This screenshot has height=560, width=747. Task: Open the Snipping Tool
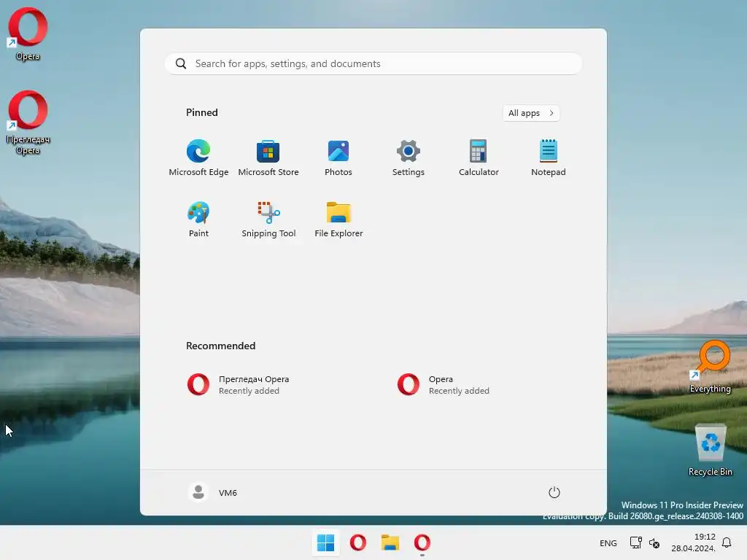click(x=268, y=219)
